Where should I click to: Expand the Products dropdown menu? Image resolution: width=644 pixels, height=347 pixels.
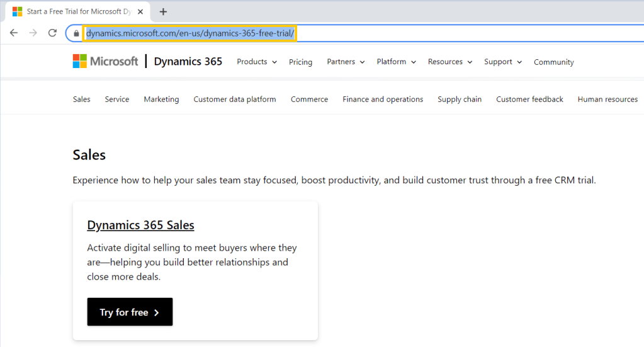click(256, 62)
